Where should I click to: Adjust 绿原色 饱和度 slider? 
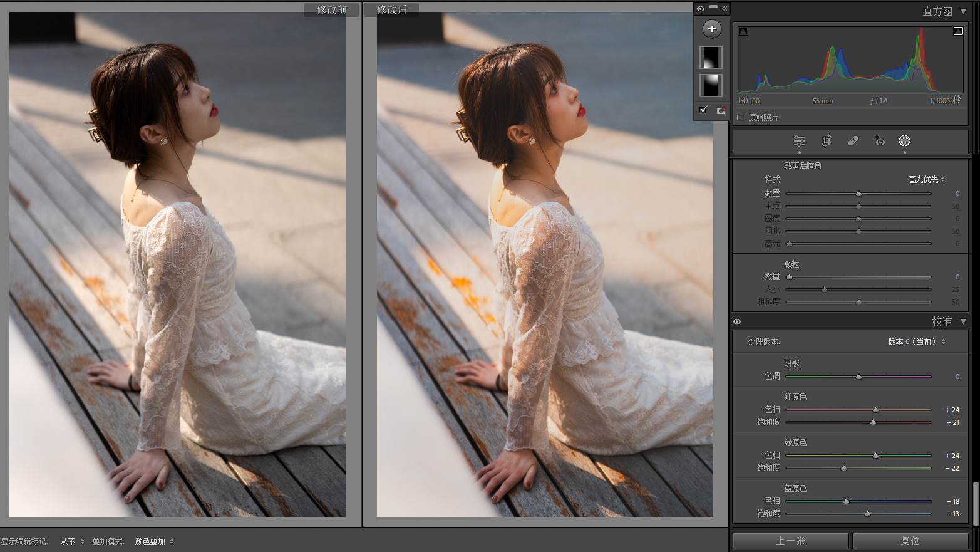(x=859, y=468)
